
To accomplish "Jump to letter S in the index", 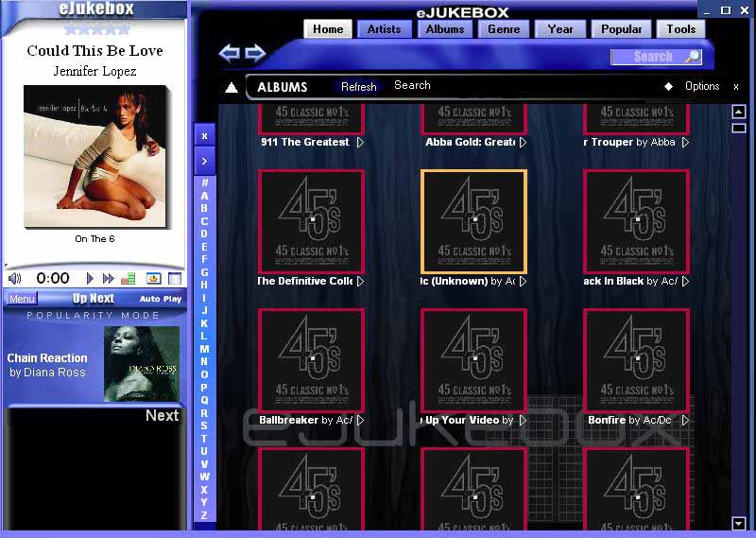I will click(204, 425).
